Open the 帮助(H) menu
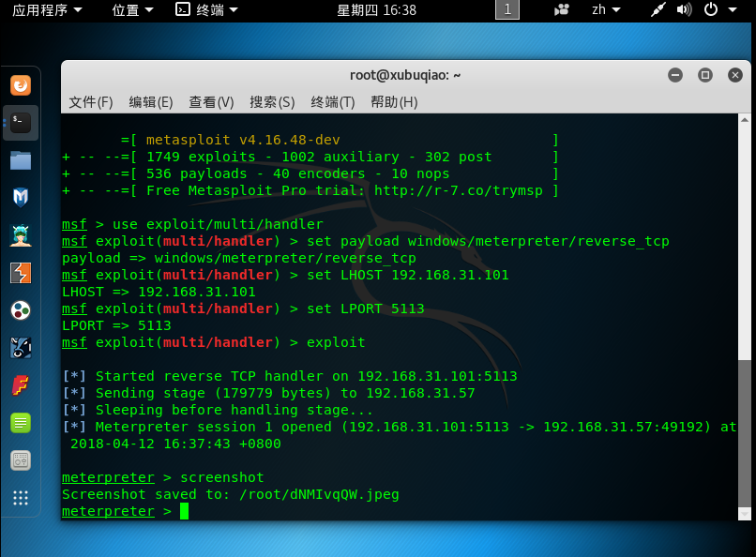Screen dimensions: 756x557 (394, 102)
